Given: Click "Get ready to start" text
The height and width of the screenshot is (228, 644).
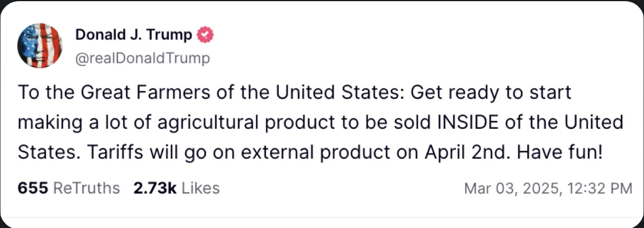Looking at the screenshot, I should click(x=491, y=93).
